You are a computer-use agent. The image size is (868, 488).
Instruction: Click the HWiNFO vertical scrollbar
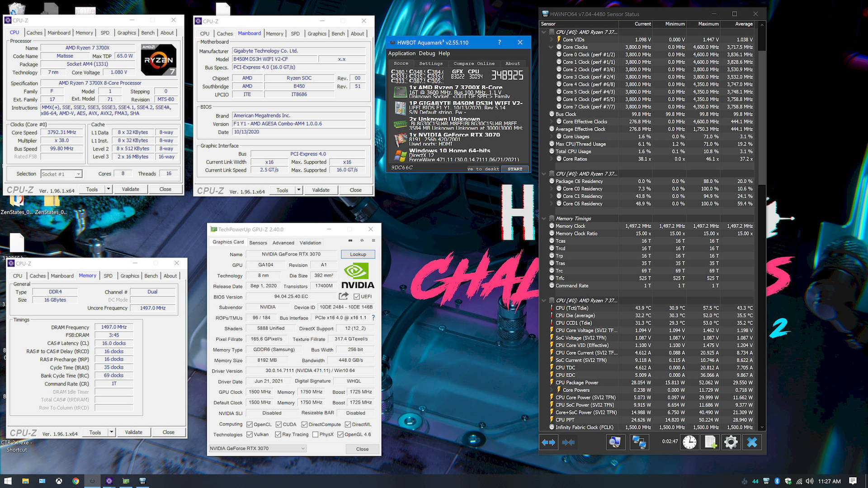point(762,117)
